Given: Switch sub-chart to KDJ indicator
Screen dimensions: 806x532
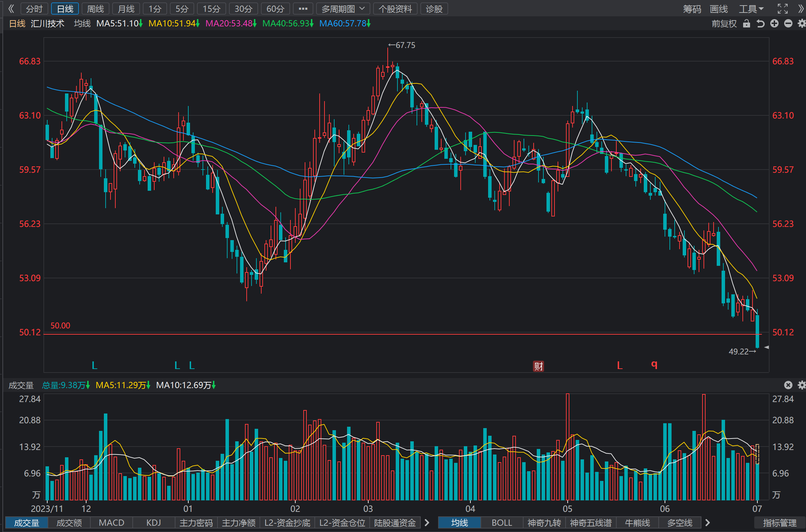Looking at the screenshot, I should pyautogui.click(x=154, y=523).
